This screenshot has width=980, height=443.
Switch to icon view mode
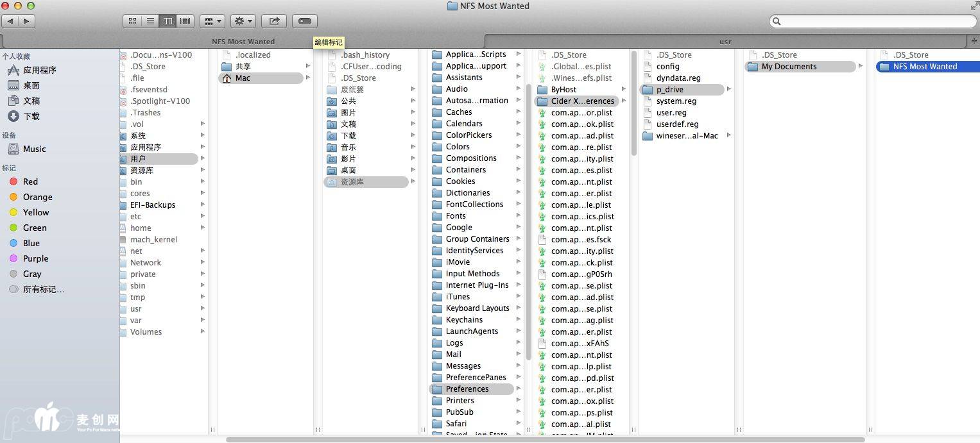pos(132,21)
